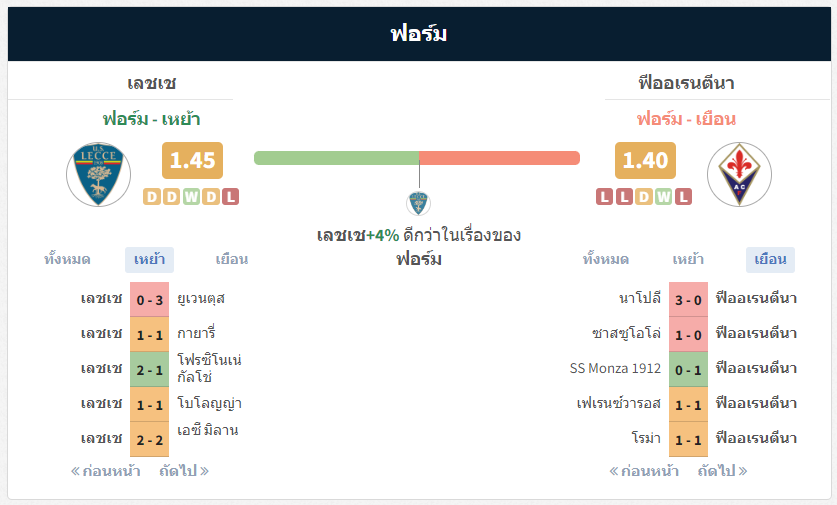Go to ถัดไป page under Fiorentina matches
The image size is (837, 505).
[x=723, y=471]
